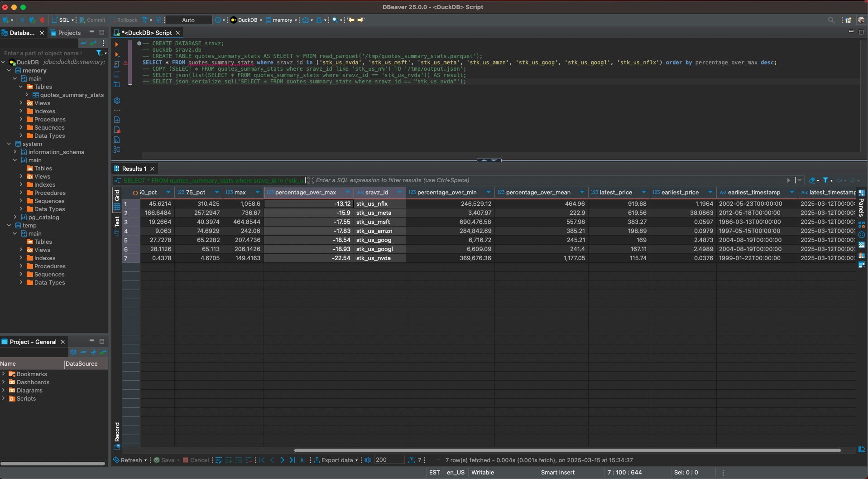
Task: Navigate back with yellow left arrow
Action: click(x=351, y=20)
